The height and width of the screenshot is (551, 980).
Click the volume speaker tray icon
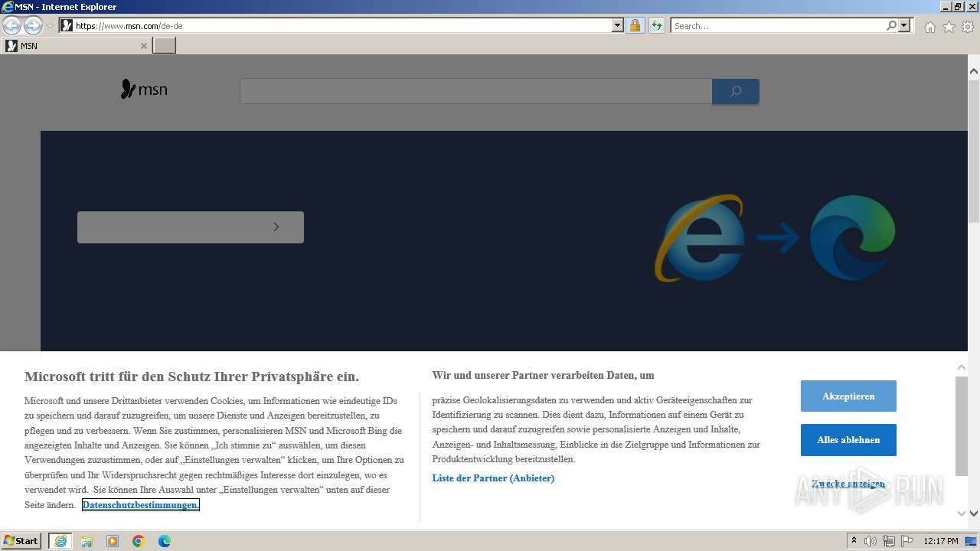pyautogui.click(x=871, y=541)
